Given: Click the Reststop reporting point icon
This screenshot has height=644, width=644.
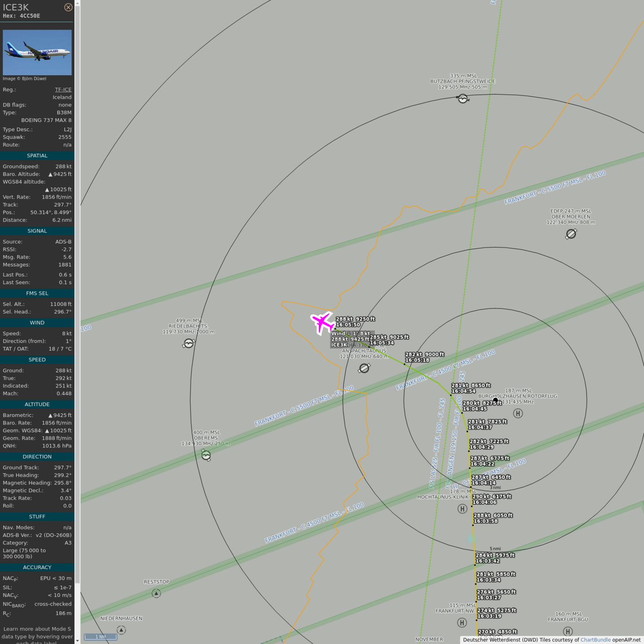Looking at the screenshot, I should 156,593.
